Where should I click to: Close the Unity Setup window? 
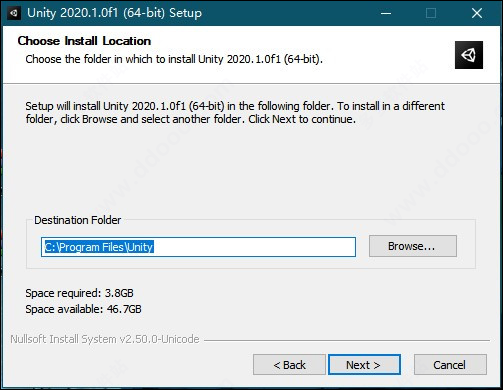pos(477,13)
